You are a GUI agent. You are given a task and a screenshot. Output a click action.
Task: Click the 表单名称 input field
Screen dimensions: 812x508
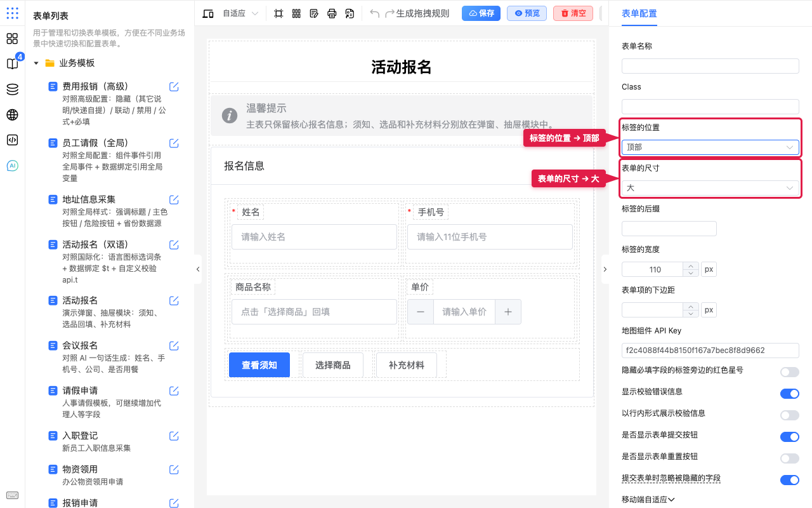(x=710, y=66)
